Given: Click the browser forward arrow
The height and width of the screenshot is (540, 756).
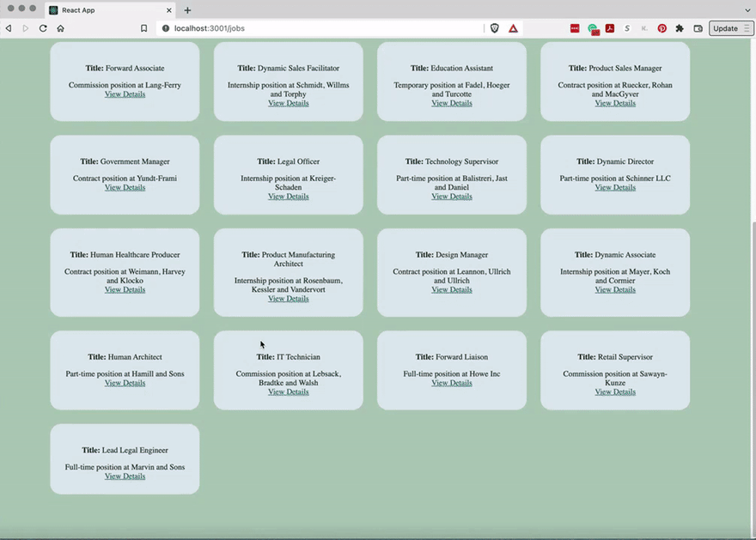Looking at the screenshot, I should (26, 28).
